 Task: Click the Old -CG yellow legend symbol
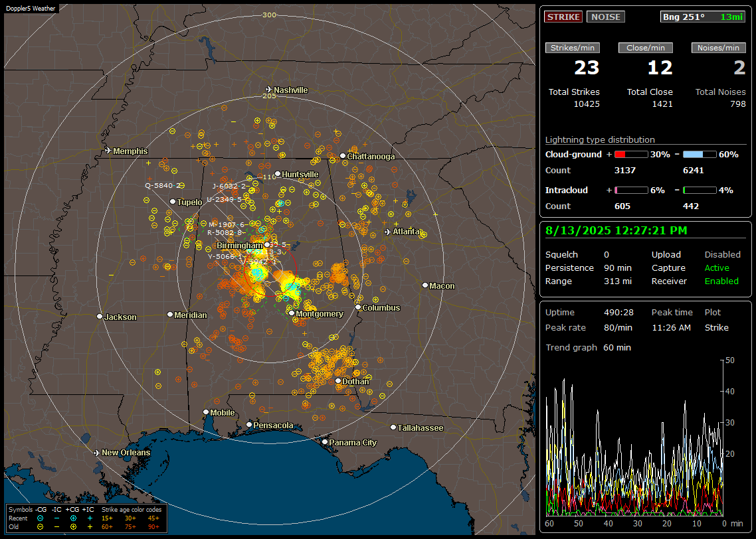(x=41, y=527)
